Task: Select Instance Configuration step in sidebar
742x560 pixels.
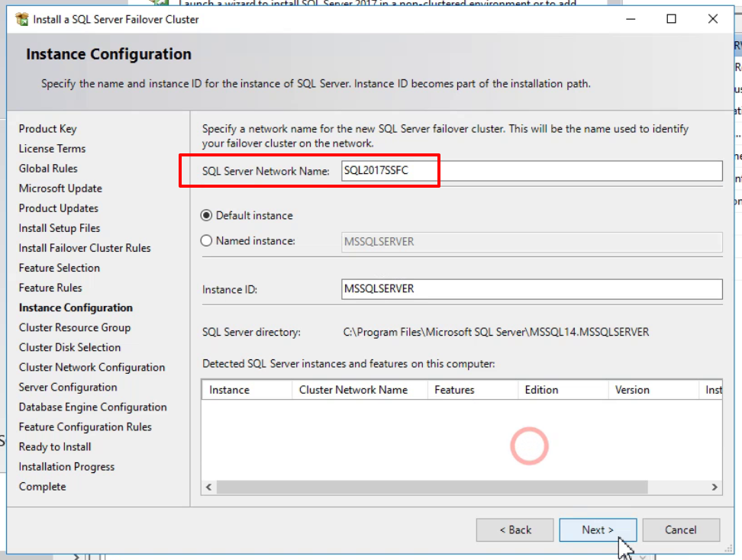Action: click(76, 307)
